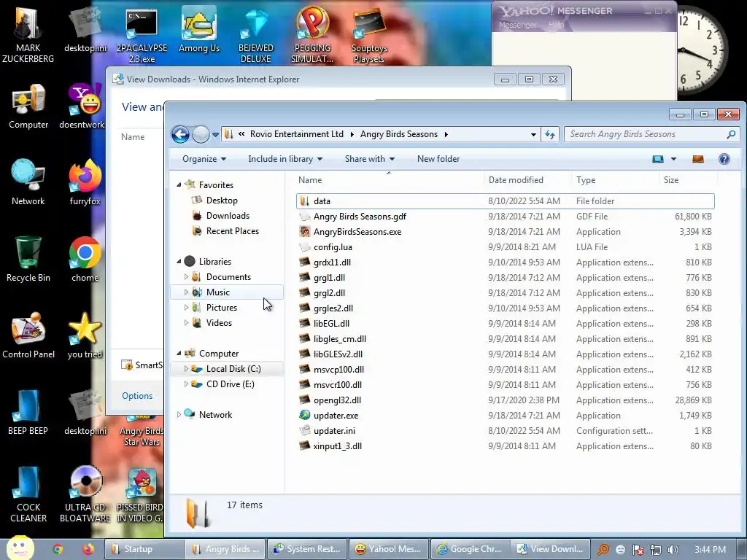747x560 pixels.
Task: Create a New folder from the toolbar
Action: [x=438, y=159]
